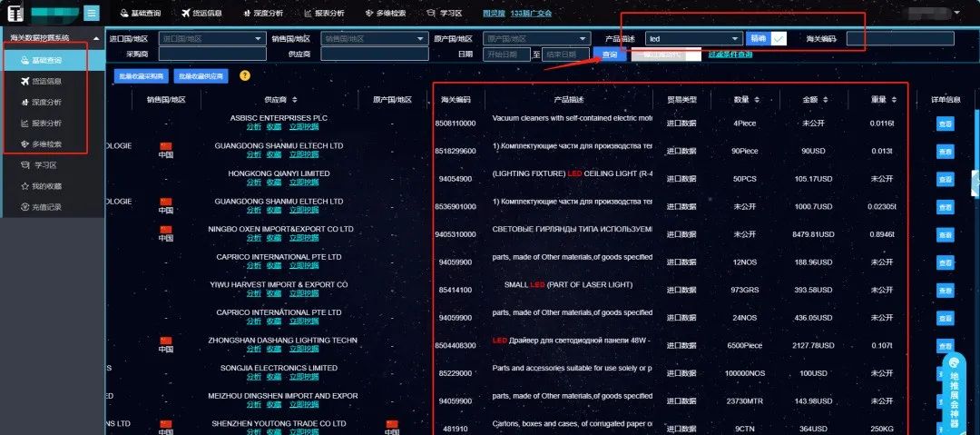Focus the 供应商 input field
Image resolution: width=980 pixels, height=435 pixels.
pos(375,54)
